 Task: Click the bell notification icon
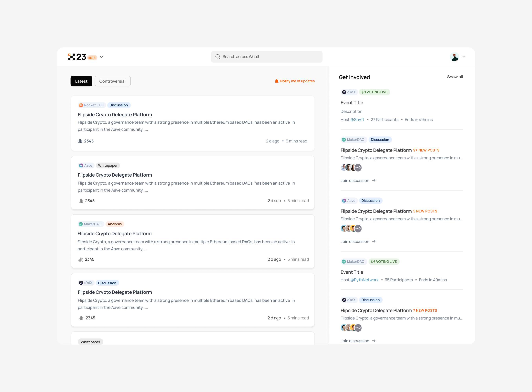[x=276, y=81]
